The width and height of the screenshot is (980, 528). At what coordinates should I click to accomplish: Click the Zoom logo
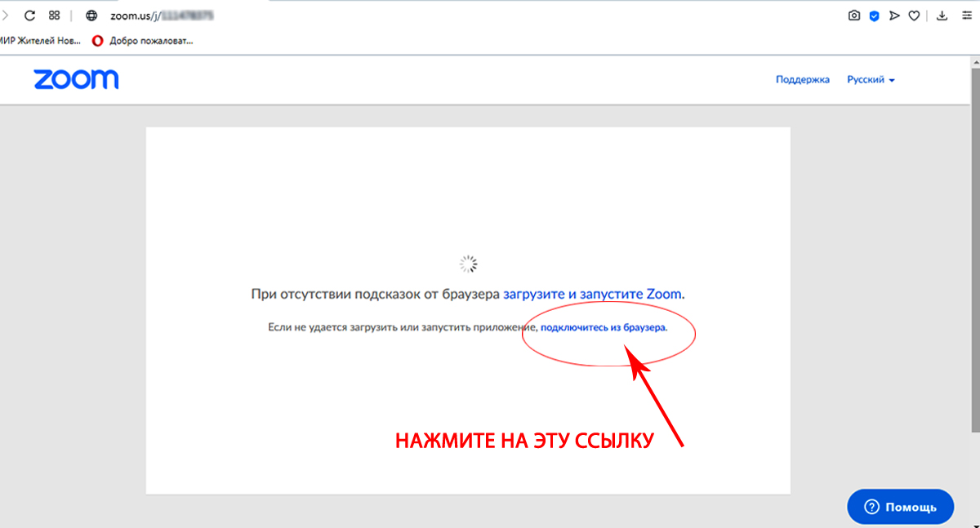pyautogui.click(x=76, y=80)
